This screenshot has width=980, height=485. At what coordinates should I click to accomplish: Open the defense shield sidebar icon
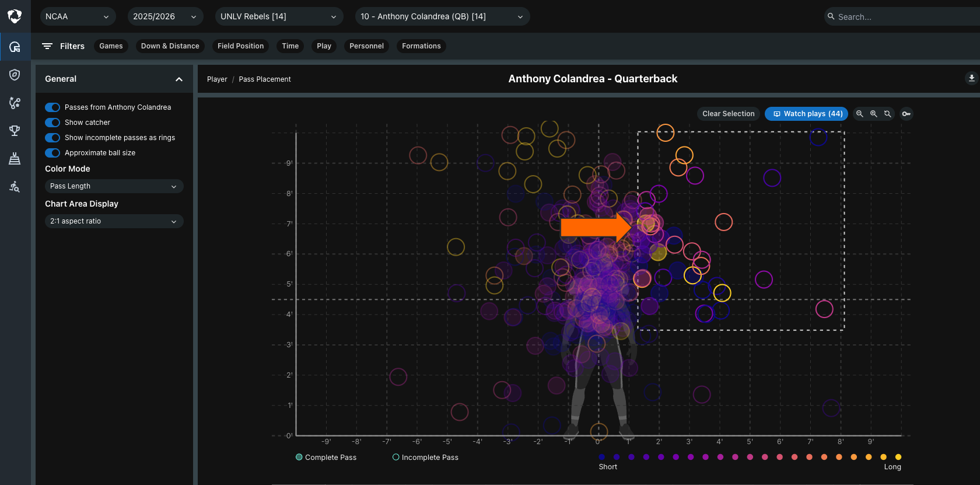[x=15, y=75]
